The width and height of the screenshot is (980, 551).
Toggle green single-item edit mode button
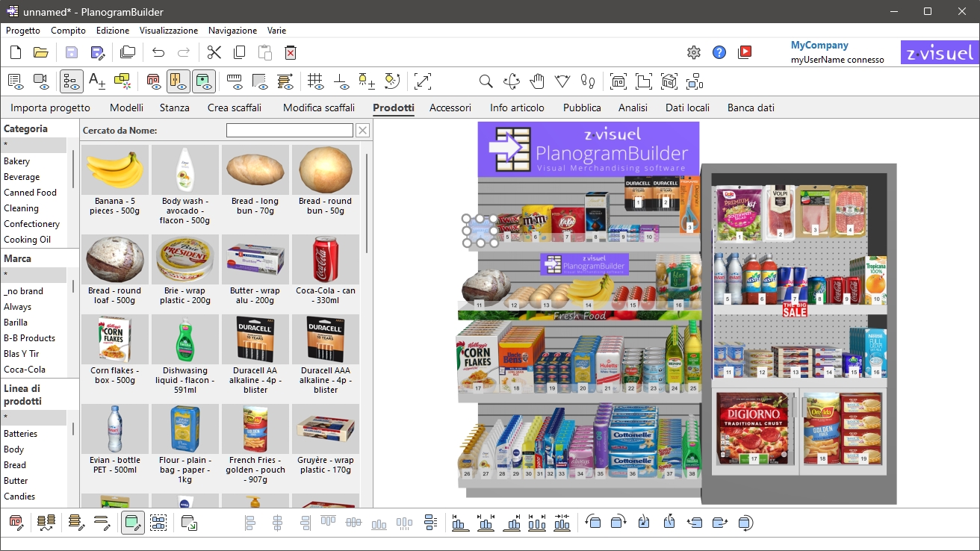click(x=132, y=523)
